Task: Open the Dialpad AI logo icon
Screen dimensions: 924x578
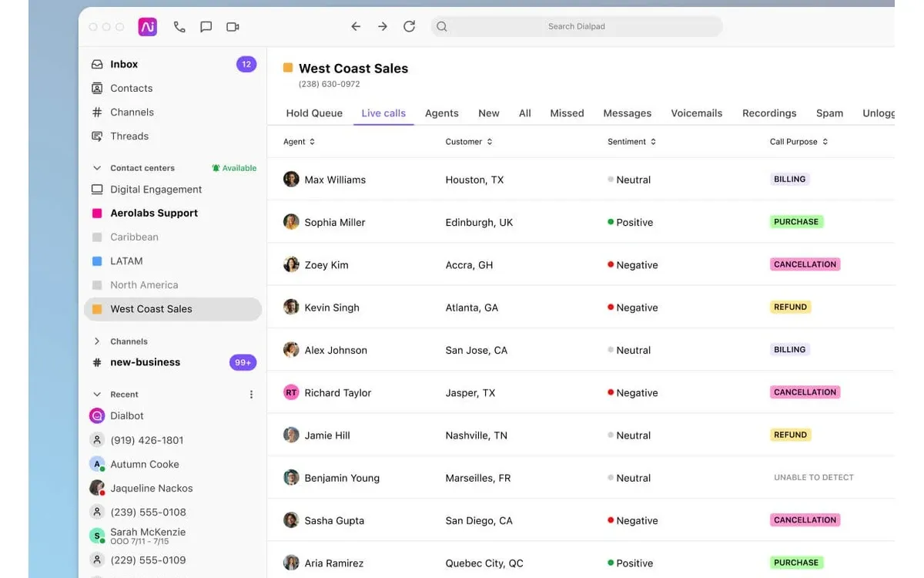Action: pos(147,27)
